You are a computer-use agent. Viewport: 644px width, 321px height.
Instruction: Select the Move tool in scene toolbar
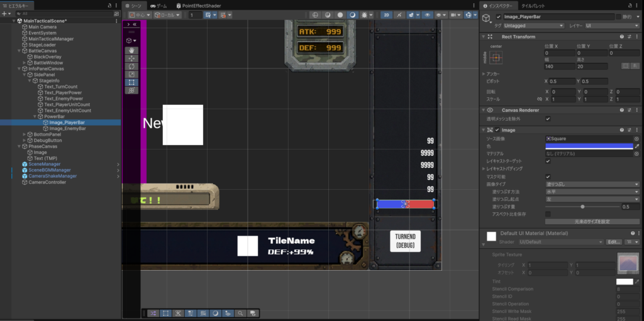point(132,58)
